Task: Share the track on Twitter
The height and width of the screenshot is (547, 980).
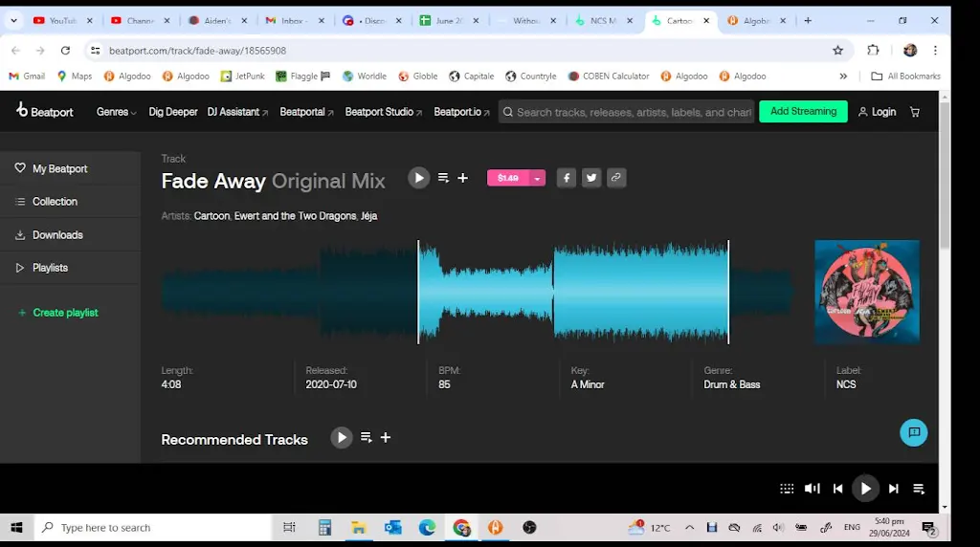Action: [x=591, y=178]
